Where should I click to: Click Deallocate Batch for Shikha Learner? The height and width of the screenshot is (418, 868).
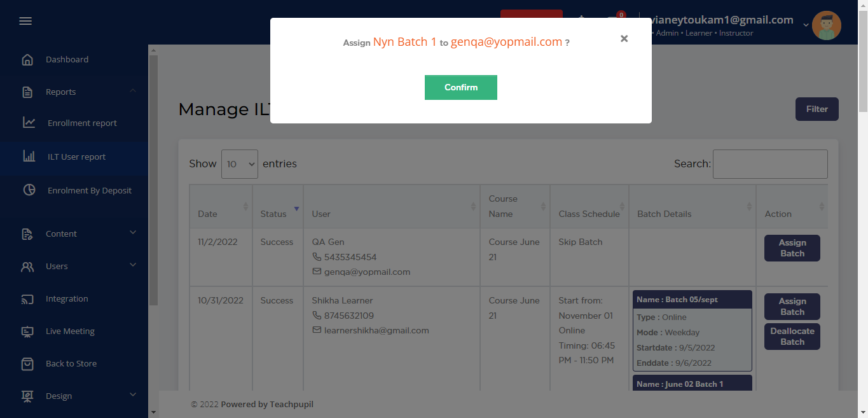point(792,337)
